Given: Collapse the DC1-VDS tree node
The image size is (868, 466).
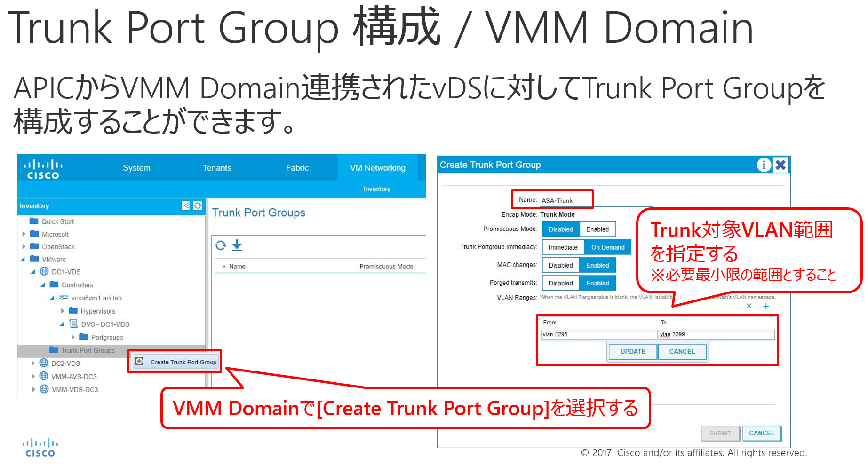Looking at the screenshot, I should tap(33, 272).
